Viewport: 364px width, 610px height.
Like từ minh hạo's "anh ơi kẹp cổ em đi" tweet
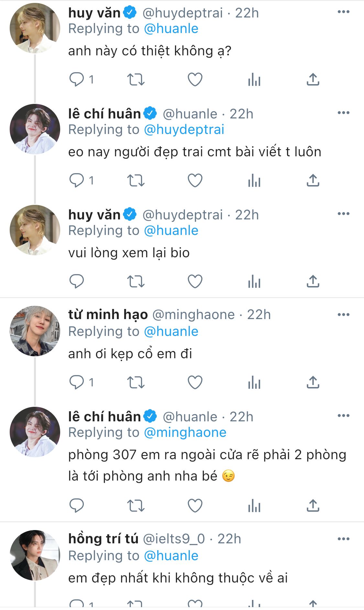click(x=195, y=382)
